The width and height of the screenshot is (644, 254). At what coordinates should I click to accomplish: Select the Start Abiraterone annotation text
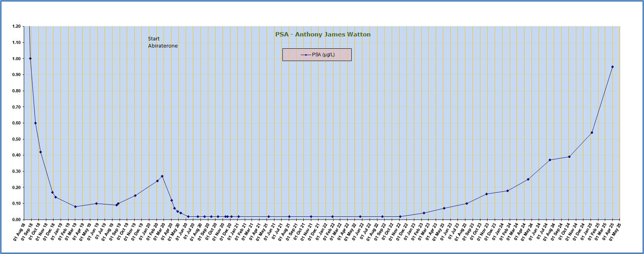point(163,42)
